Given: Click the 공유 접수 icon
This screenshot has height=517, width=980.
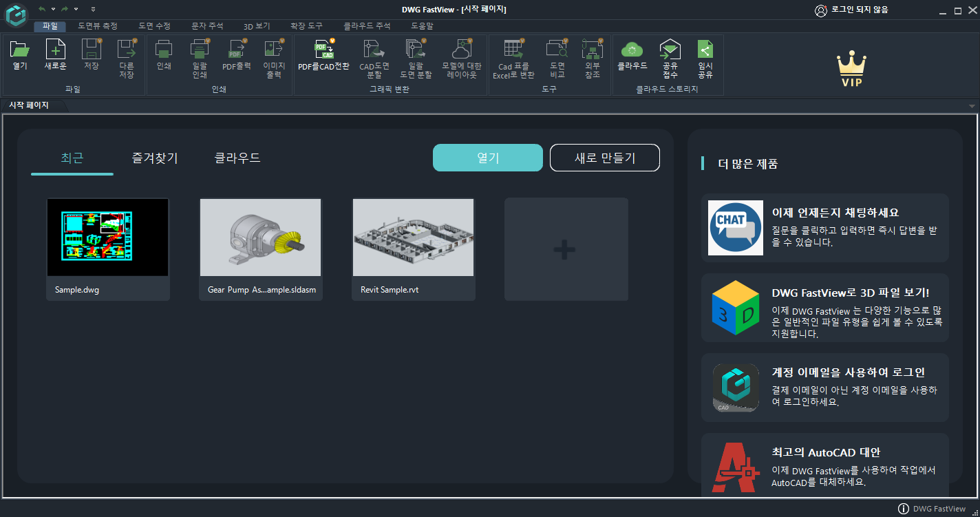Looking at the screenshot, I should [x=670, y=49].
